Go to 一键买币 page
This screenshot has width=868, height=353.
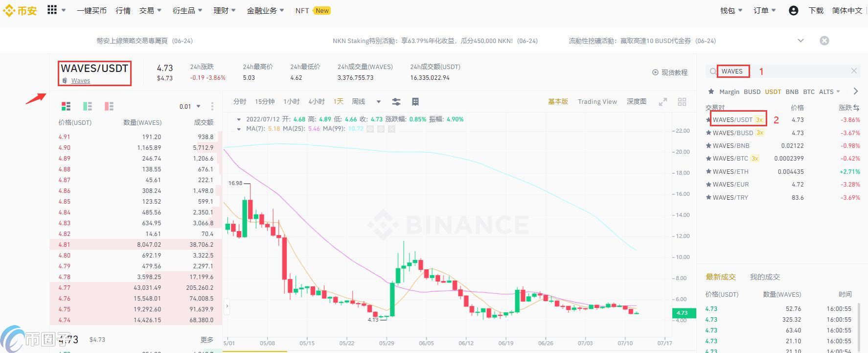pos(91,10)
